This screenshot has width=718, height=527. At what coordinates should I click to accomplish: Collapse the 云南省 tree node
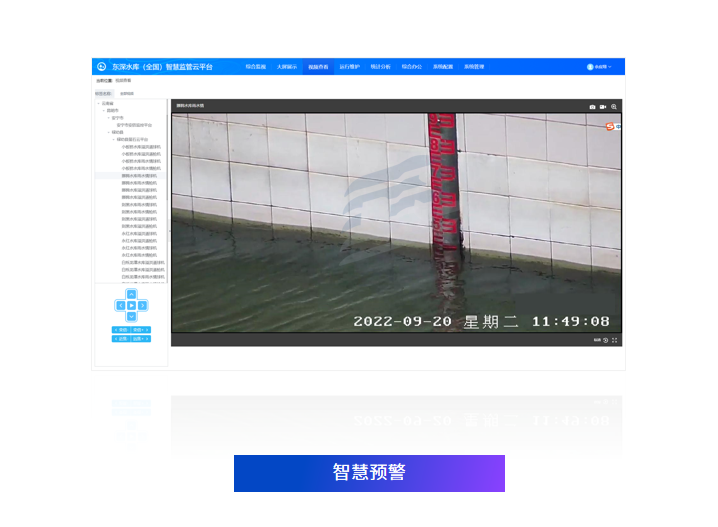98,103
